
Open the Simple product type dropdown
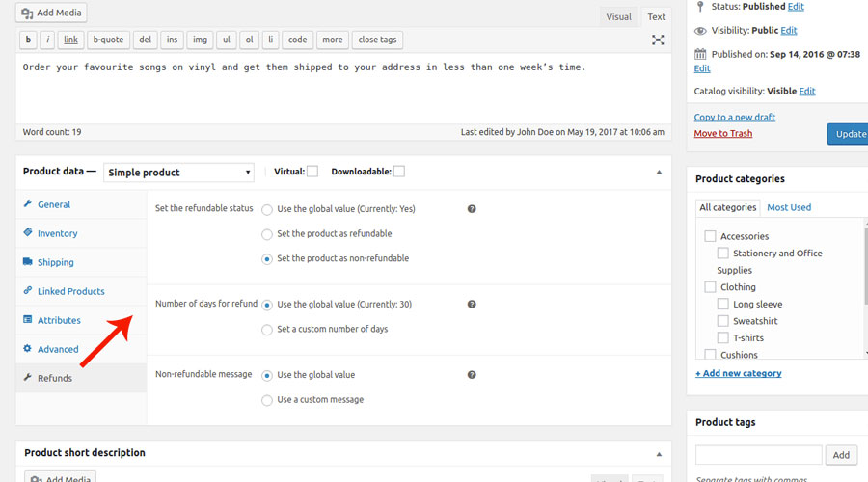click(178, 173)
